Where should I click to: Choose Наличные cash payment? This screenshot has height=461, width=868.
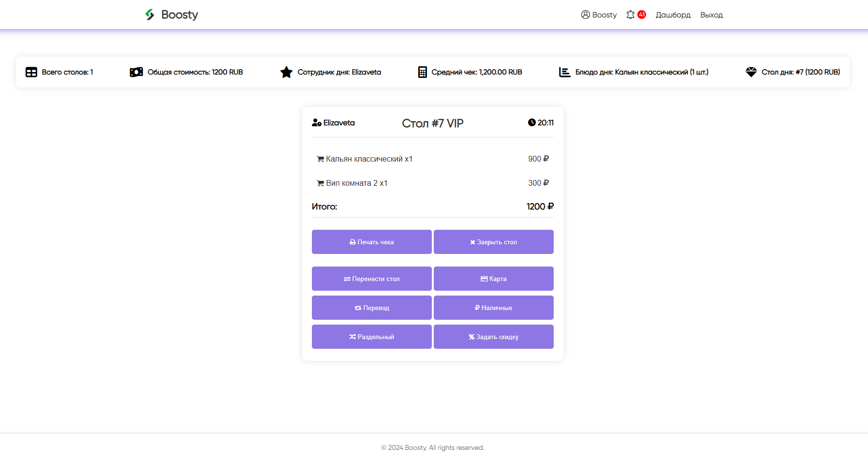tap(494, 308)
